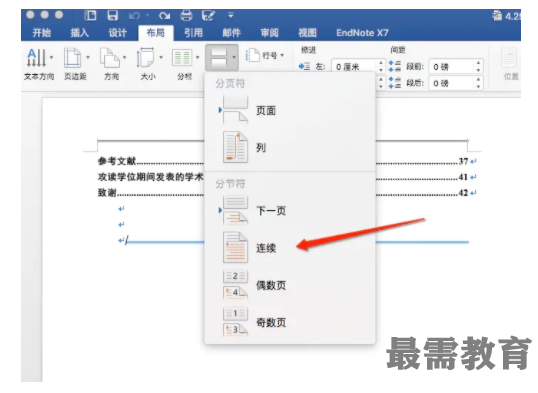Choose 偶数页 even page section break

(x=290, y=285)
